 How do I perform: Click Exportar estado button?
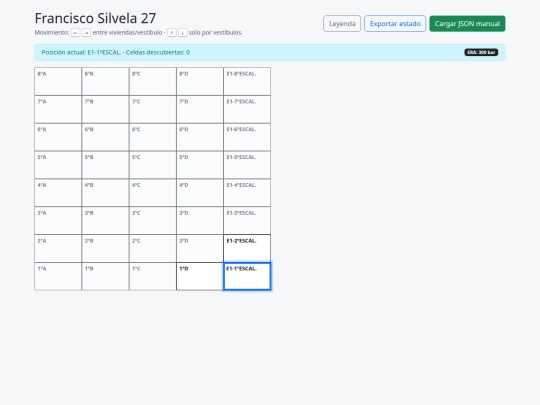pyautogui.click(x=395, y=24)
